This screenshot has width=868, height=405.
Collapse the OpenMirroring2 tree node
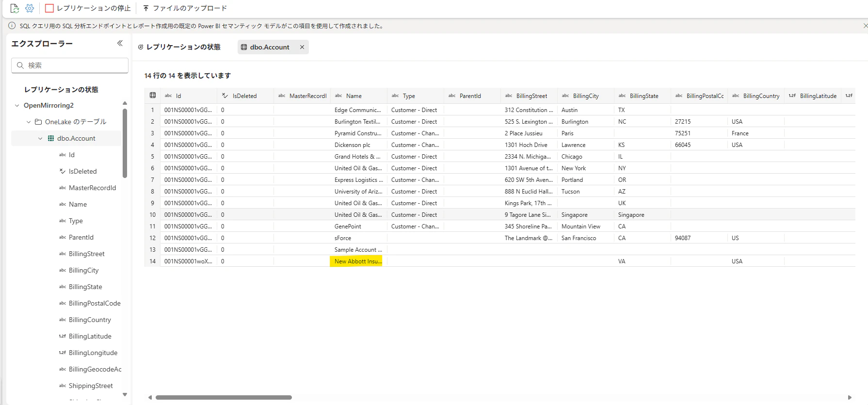tap(17, 105)
